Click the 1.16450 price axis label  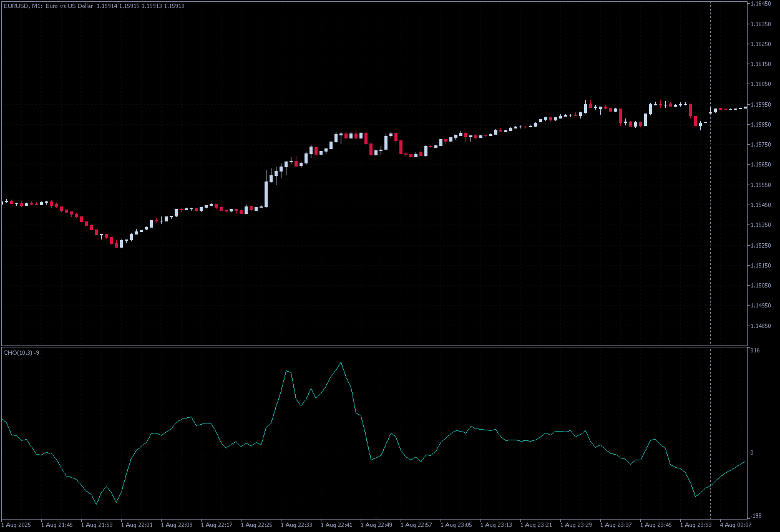click(x=762, y=4)
